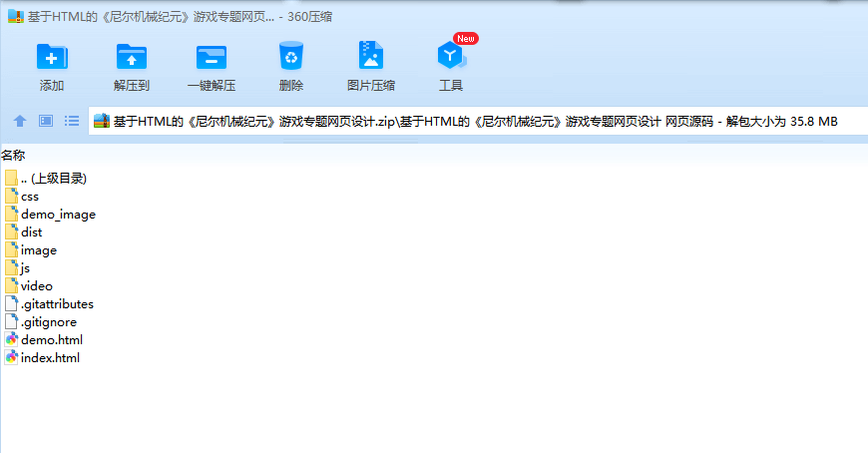Click the parent directory folder icon
Screen dimensions: 868x453
point(11,178)
